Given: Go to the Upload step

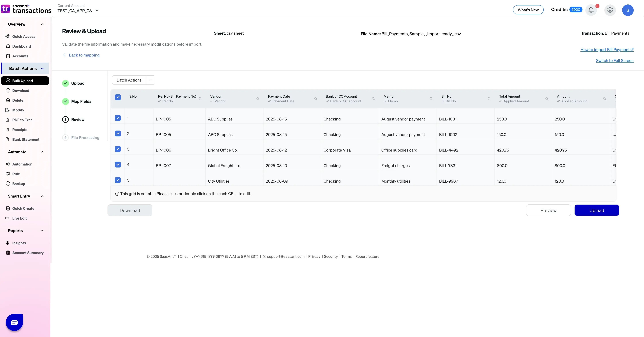Looking at the screenshot, I should (73, 83).
